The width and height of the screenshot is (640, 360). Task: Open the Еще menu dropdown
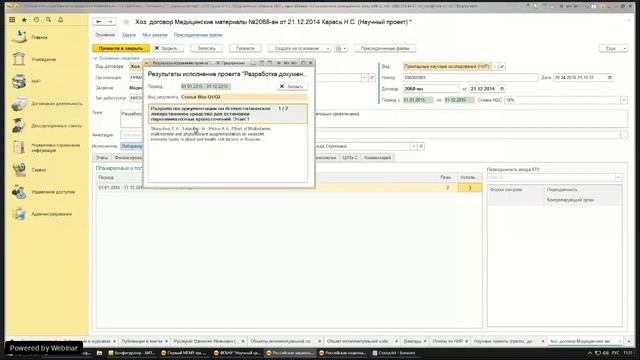[x=613, y=48]
